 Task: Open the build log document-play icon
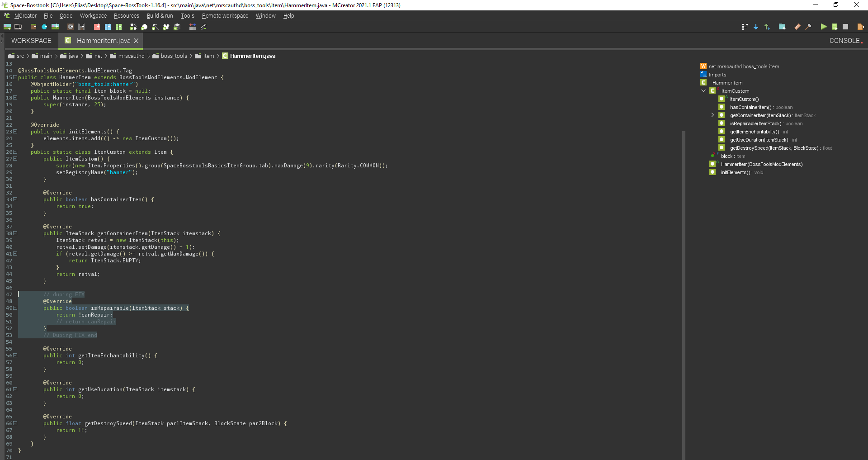pos(835,27)
